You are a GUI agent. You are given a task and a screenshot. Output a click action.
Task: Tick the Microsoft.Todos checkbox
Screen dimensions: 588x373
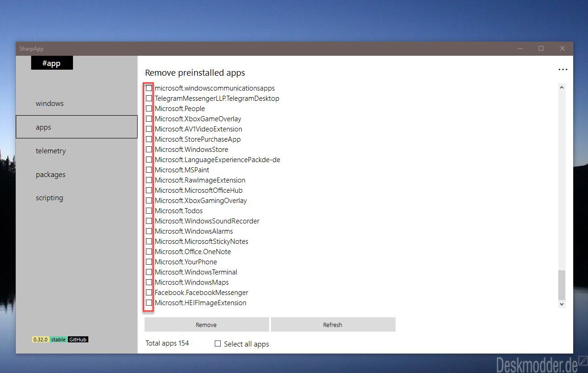[x=149, y=210]
